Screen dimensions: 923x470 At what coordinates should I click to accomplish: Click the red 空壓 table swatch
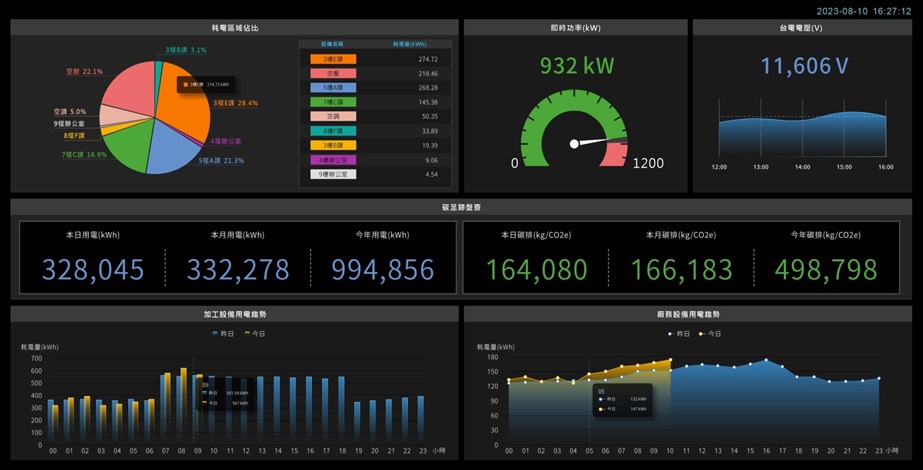tap(333, 74)
